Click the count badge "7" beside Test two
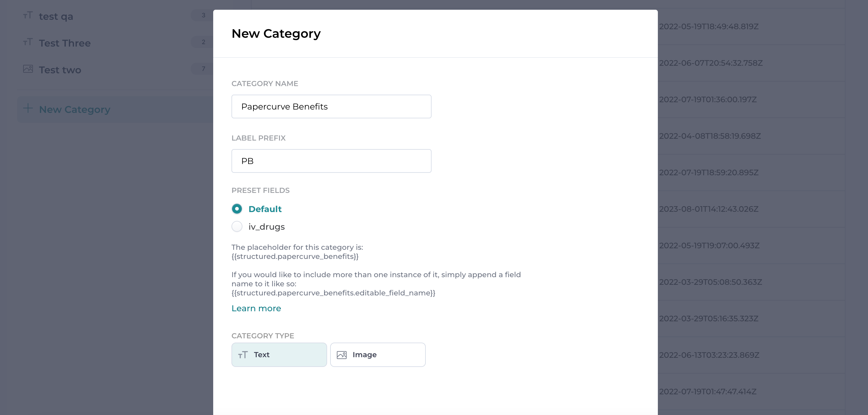 (203, 68)
